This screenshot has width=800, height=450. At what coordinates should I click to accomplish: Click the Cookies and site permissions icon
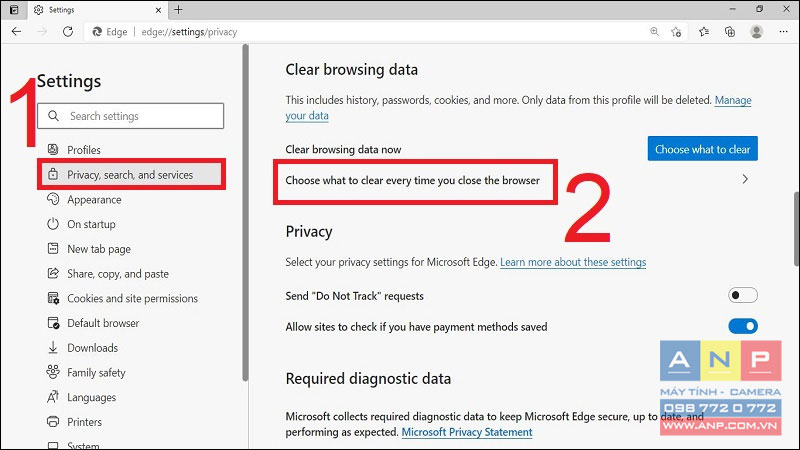click(53, 298)
